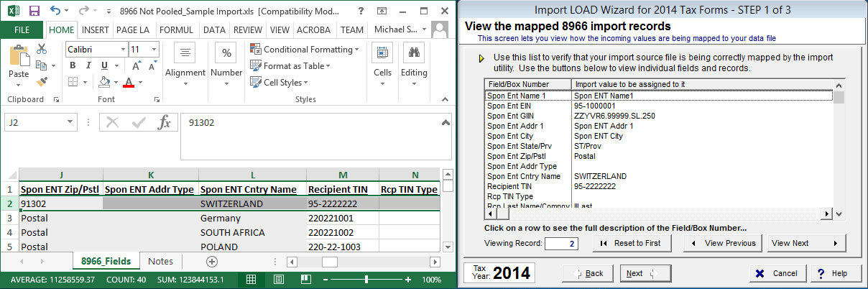
Task: Click the formula bar Cancel X icon
Action: tap(112, 122)
